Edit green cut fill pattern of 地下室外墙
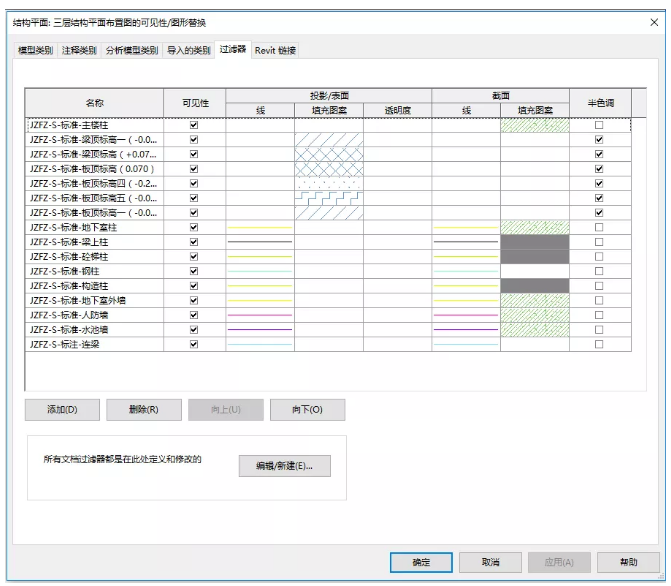The image size is (671, 586). pyautogui.click(x=535, y=300)
